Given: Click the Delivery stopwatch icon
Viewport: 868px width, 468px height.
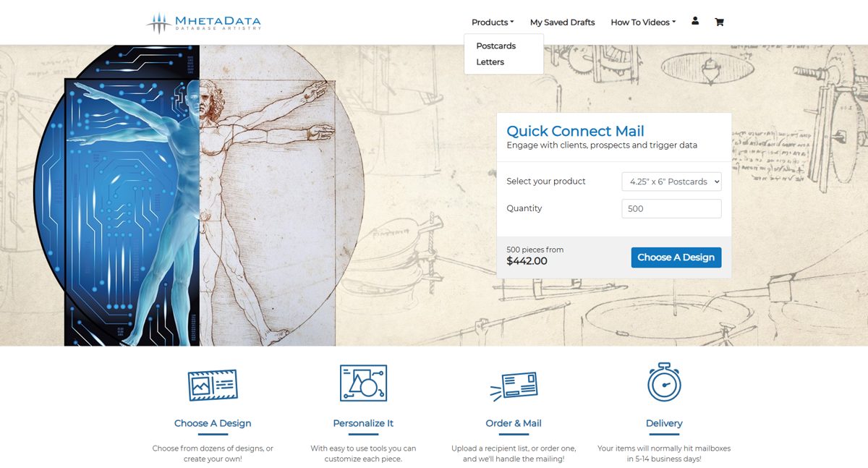Looking at the screenshot, I should click(664, 382).
